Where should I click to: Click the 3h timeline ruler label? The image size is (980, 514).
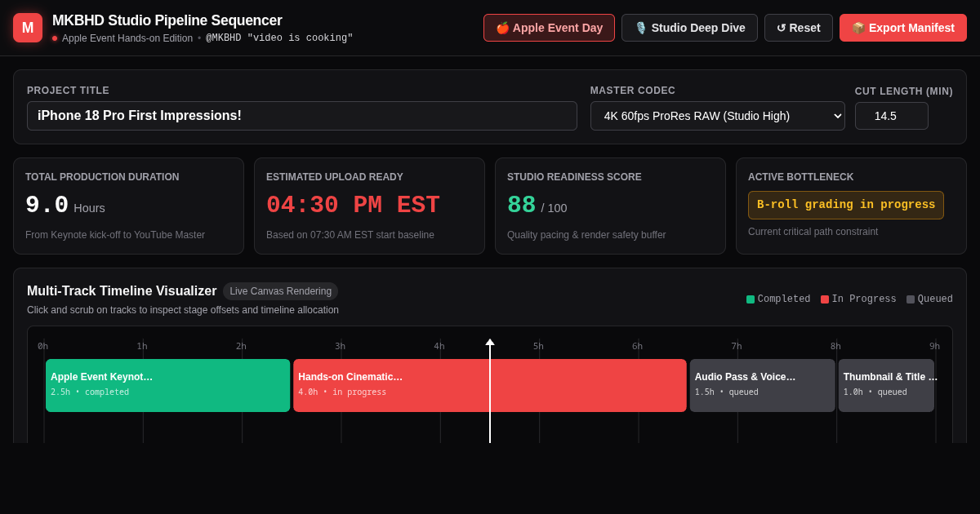pos(340,346)
